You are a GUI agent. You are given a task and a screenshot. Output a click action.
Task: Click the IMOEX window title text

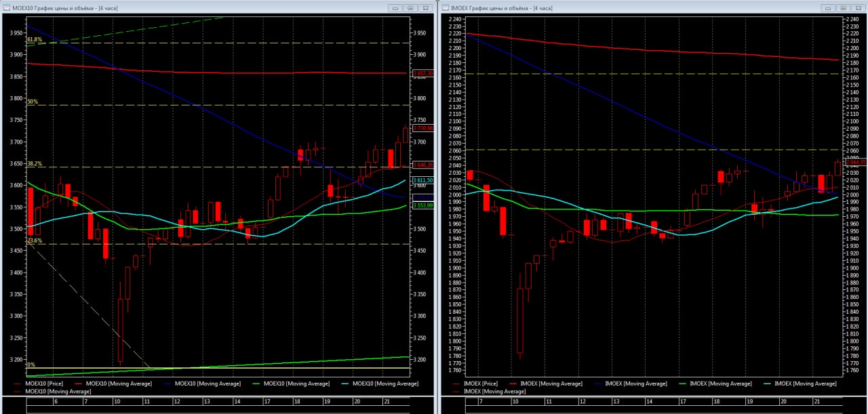point(502,8)
